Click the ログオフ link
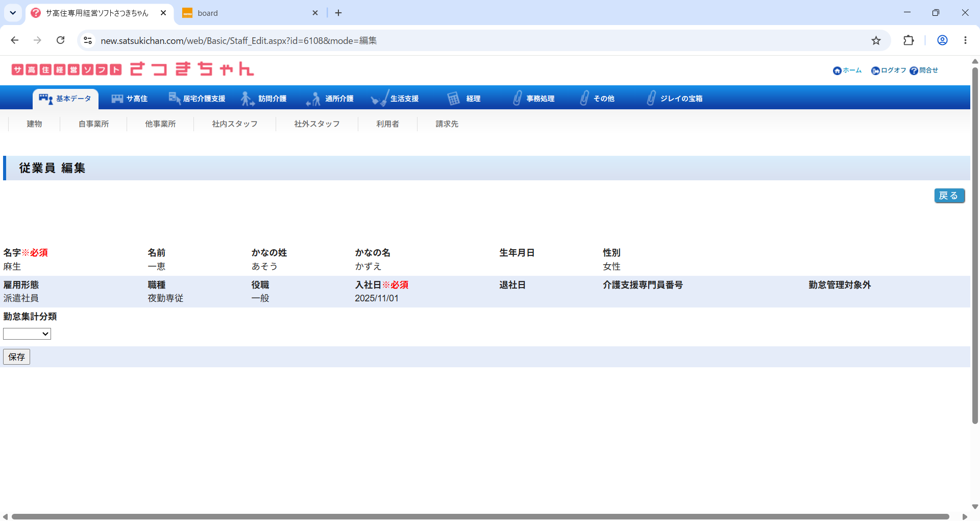This screenshot has width=980, height=521. tap(893, 70)
